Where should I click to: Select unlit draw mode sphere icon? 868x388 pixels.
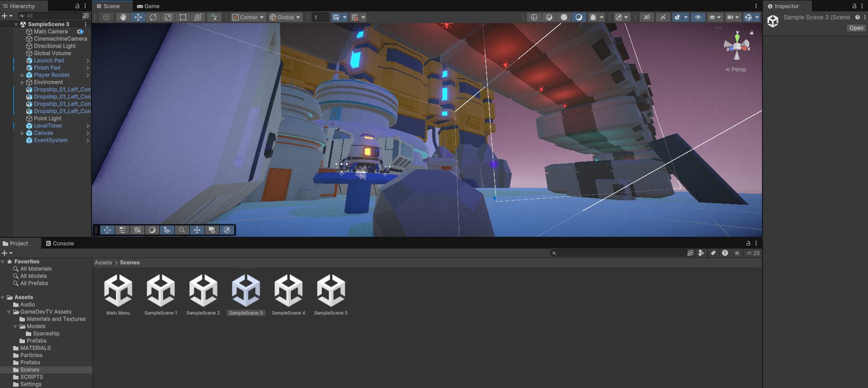click(564, 17)
